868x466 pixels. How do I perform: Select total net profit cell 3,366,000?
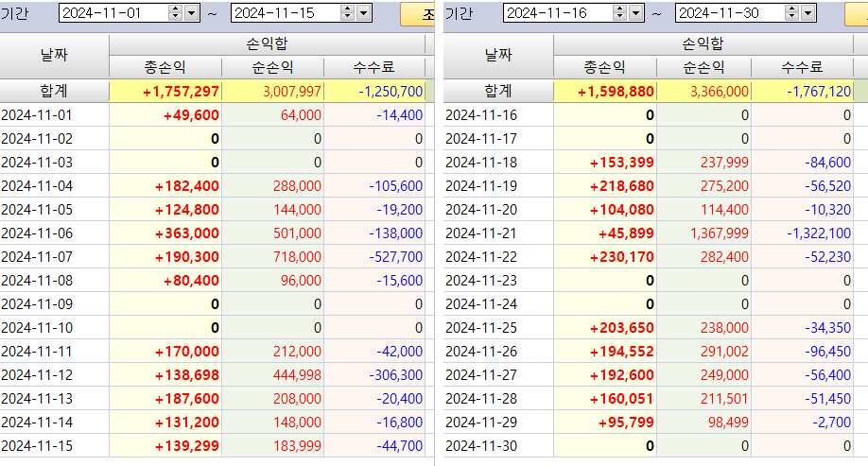pos(703,92)
